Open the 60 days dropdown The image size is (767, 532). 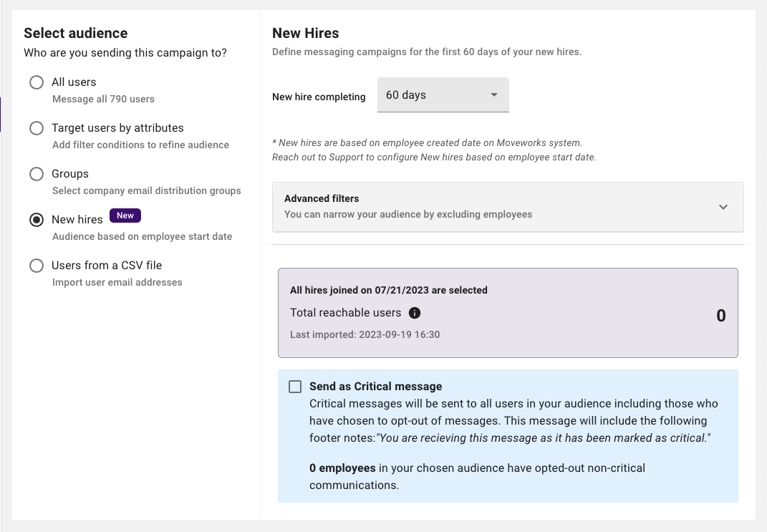tap(434, 95)
